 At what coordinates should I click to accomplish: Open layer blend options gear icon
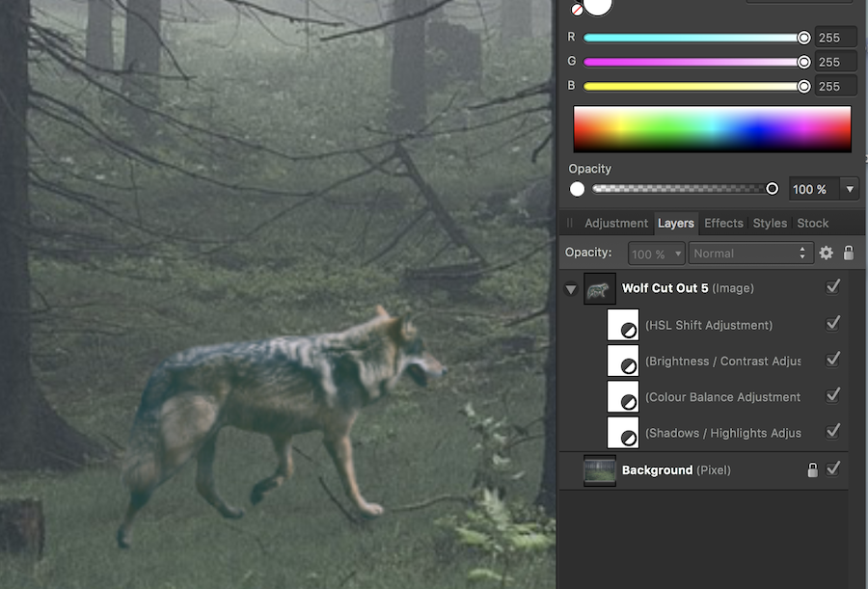coord(826,254)
